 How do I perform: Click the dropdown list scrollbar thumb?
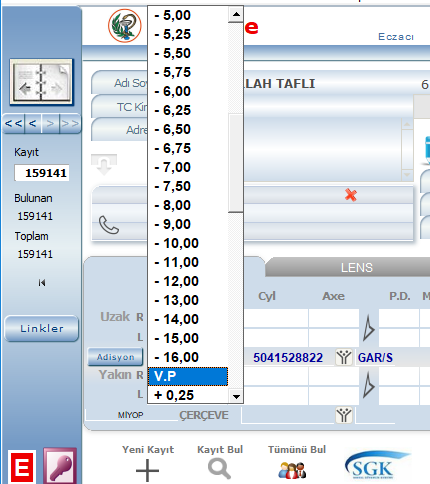[x=236, y=163]
